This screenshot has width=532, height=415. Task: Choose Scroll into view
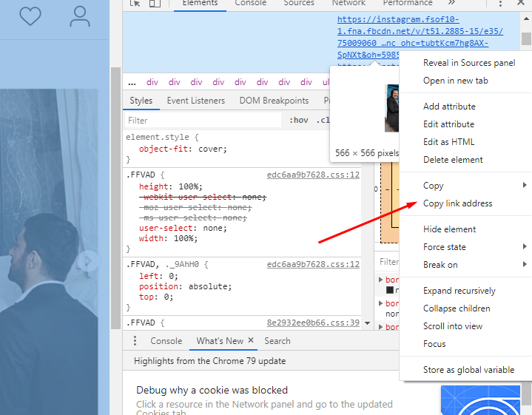coord(452,326)
